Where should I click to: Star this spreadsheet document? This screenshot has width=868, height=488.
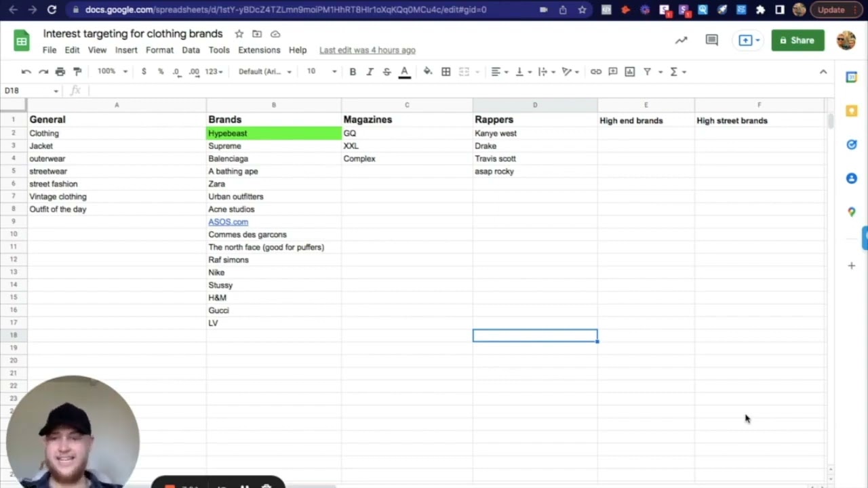239,34
